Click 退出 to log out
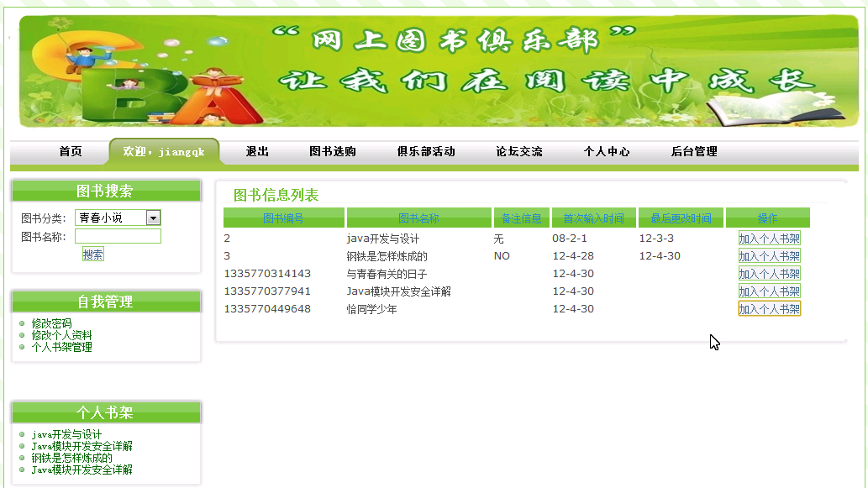This screenshot has width=868, height=488. pyautogui.click(x=257, y=151)
